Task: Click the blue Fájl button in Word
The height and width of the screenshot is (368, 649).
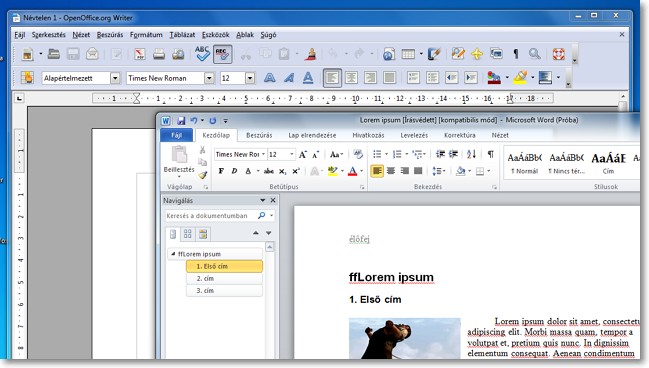Action: [177, 135]
